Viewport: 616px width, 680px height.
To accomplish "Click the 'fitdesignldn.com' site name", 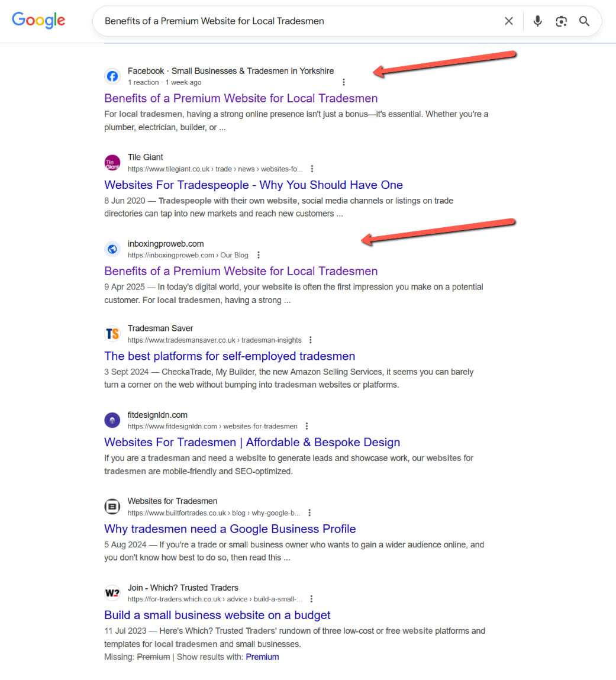I will [157, 415].
